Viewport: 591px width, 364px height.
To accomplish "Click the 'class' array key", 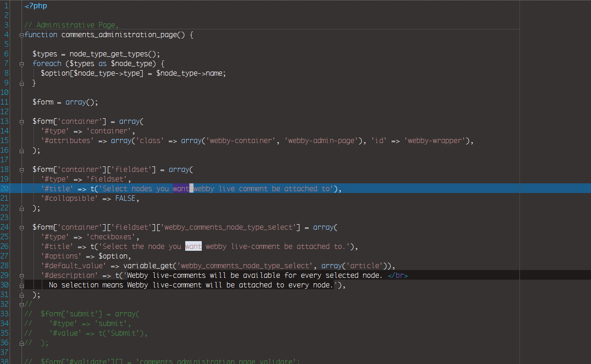I will click(150, 141).
